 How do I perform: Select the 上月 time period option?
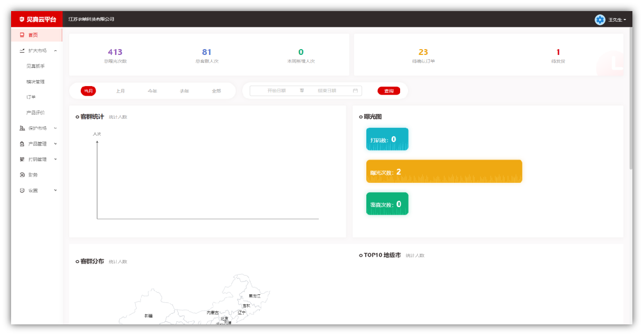[x=120, y=91]
